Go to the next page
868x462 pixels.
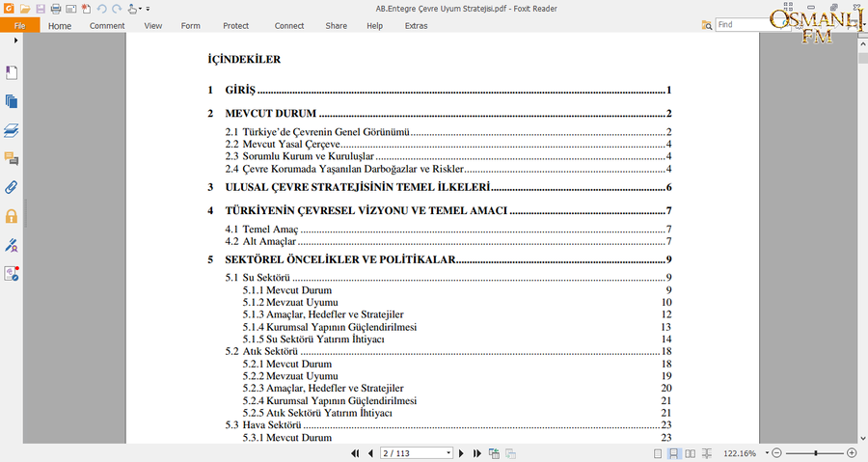(x=461, y=453)
